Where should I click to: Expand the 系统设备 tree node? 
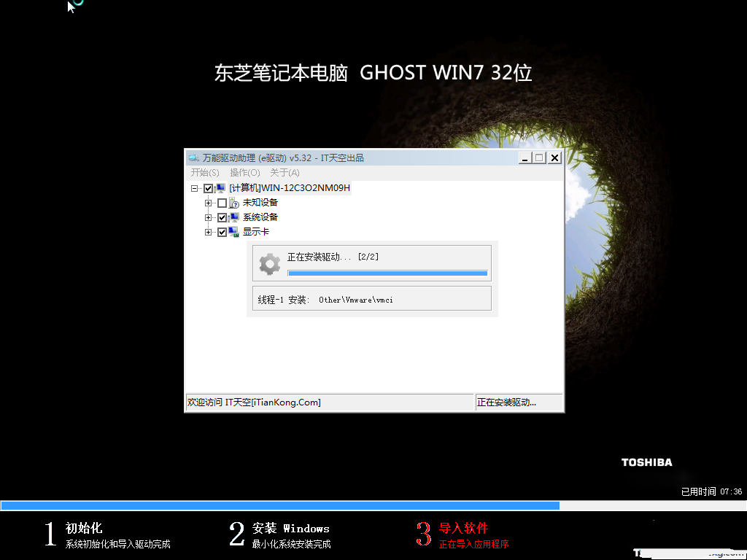click(209, 217)
